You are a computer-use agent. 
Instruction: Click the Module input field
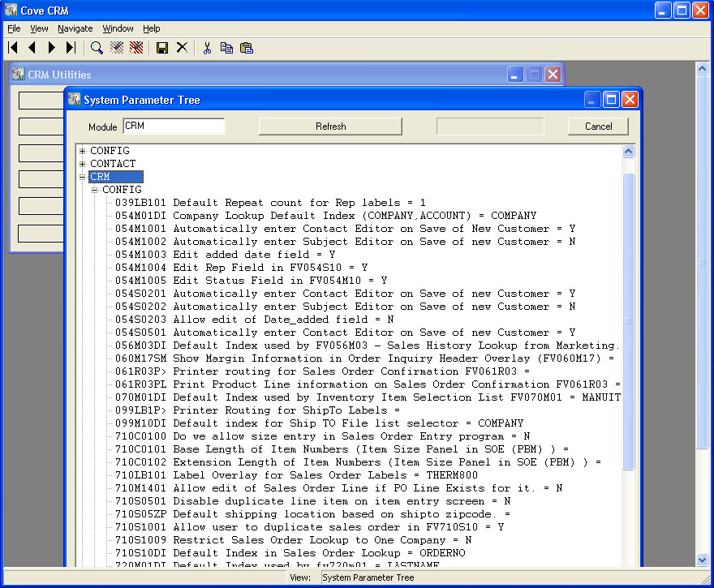174,126
